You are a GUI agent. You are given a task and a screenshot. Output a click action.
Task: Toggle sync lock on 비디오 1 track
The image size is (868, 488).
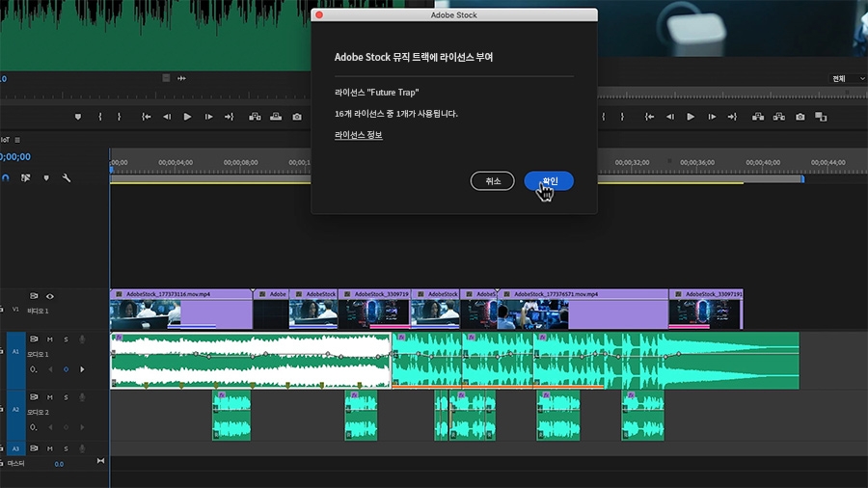34,297
